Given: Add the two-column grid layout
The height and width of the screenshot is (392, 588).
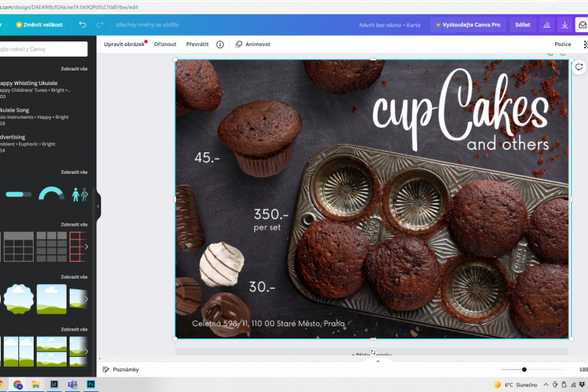Looking at the screenshot, I should coord(18,351).
